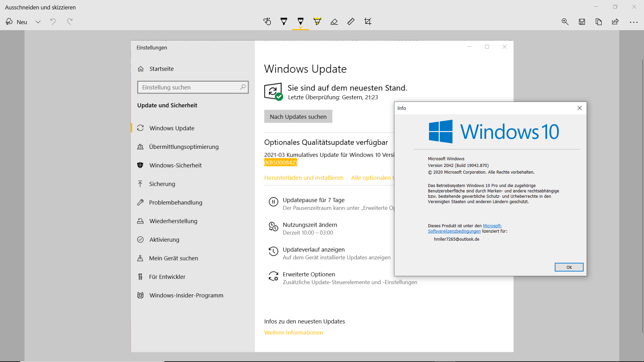Open pencil tool options chevron

pyautogui.click(x=301, y=27)
